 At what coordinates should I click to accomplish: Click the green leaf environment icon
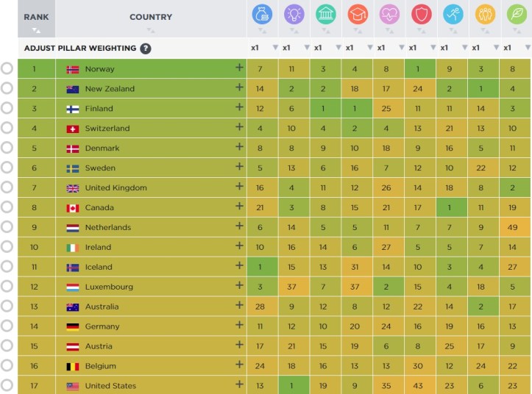[517, 15]
